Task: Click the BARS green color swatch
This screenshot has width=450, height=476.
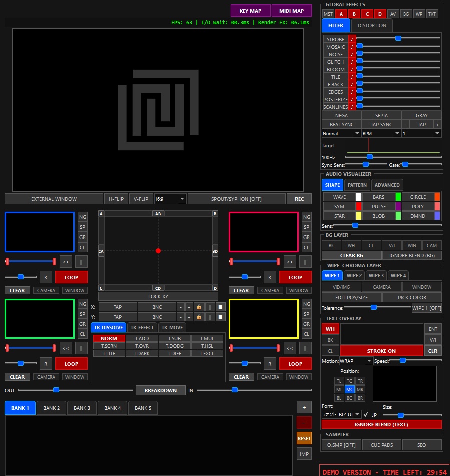Action: point(398,197)
